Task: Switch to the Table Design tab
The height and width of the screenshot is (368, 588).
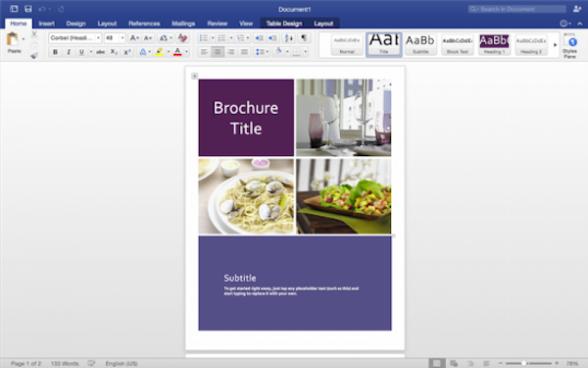Action: (284, 24)
